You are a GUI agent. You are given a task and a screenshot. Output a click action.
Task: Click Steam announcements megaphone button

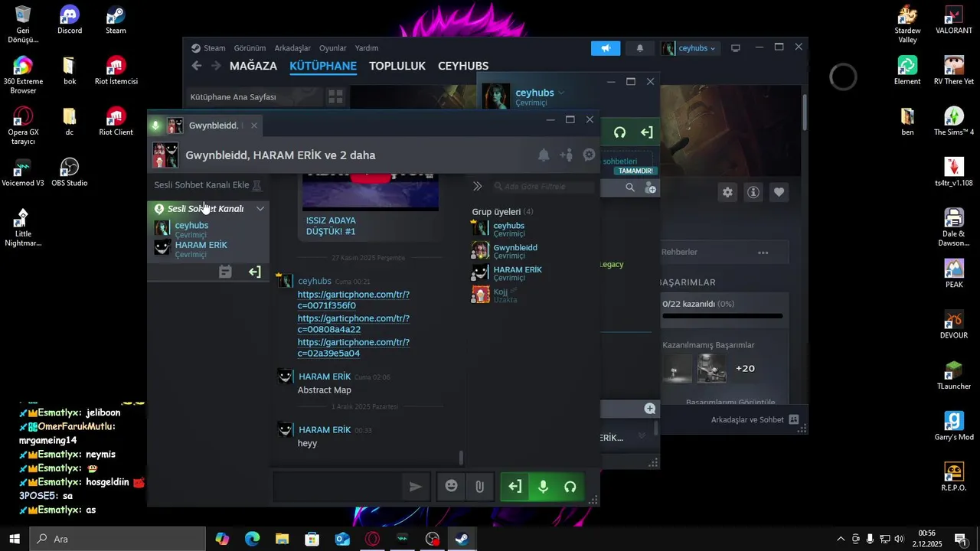click(606, 48)
